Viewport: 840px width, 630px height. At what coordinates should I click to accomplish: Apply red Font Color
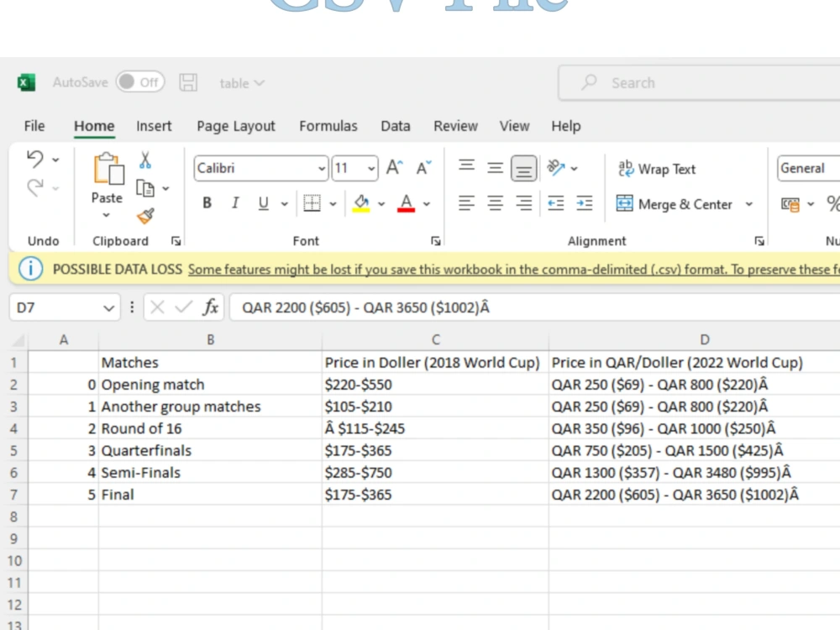(406, 203)
